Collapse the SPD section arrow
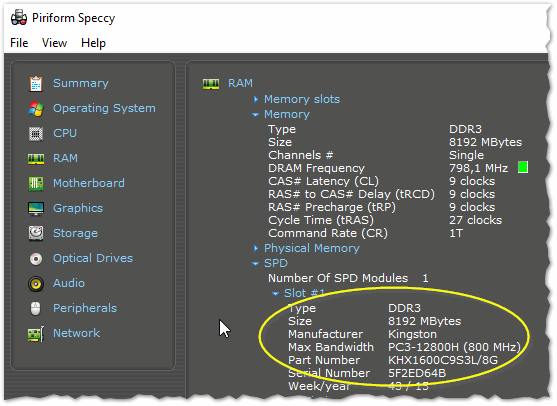This screenshot has height=406, width=557. (255, 264)
